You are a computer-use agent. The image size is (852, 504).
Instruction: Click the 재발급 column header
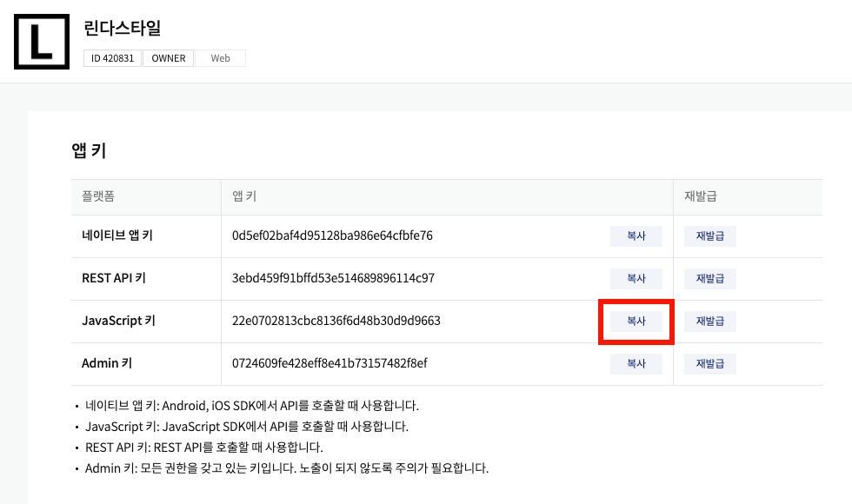(x=700, y=197)
